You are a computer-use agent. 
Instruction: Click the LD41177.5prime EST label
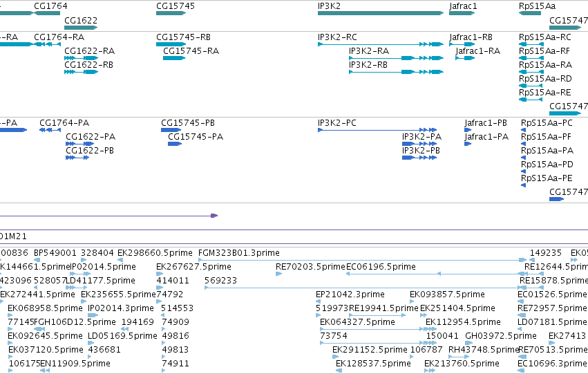point(100,281)
